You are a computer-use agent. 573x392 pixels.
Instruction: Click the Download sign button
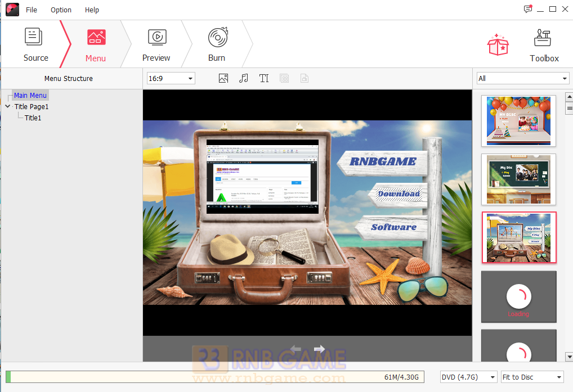click(399, 194)
